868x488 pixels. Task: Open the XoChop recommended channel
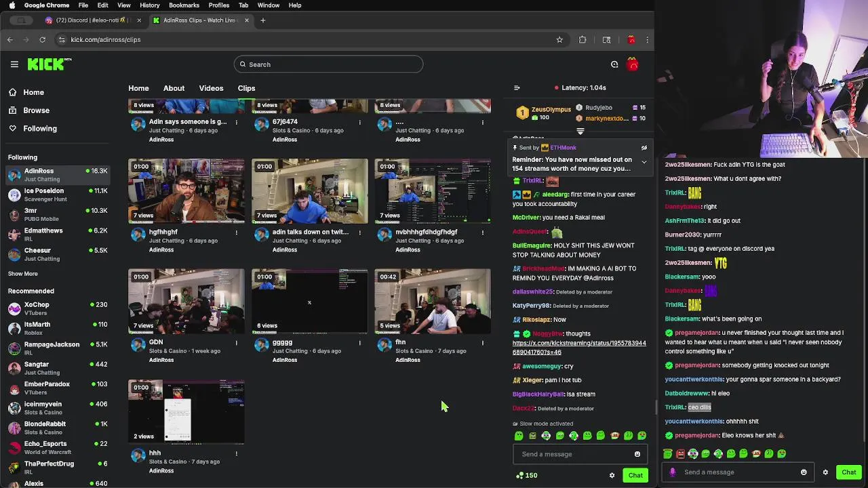click(x=58, y=308)
